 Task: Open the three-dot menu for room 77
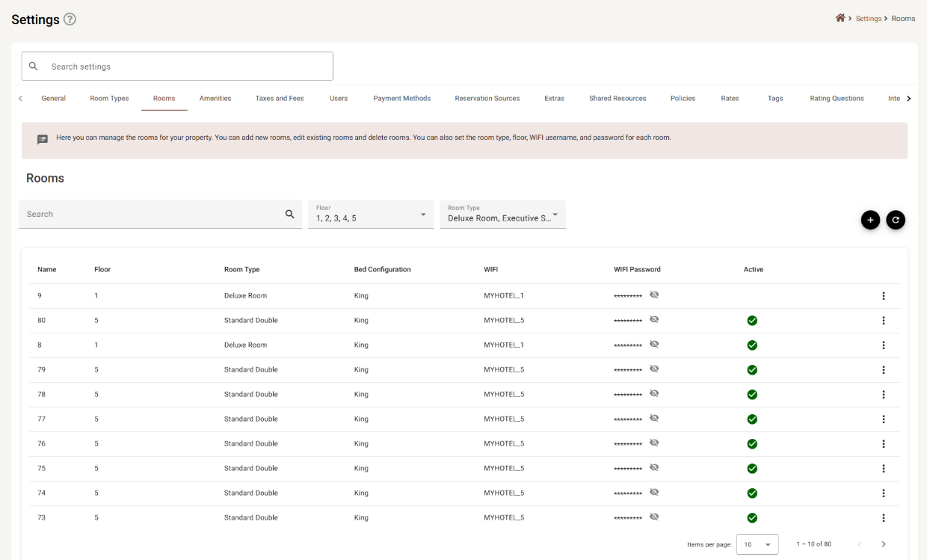pyautogui.click(x=884, y=419)
